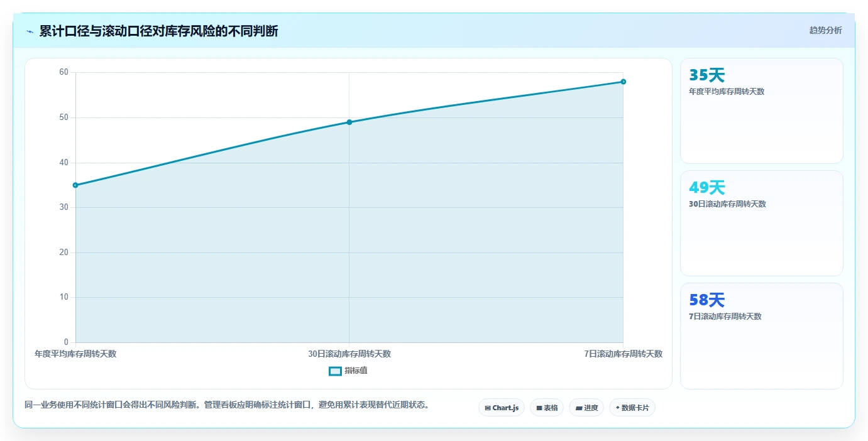Viewport: 868px width, 441px height.
Task: Toggle the 指标值 legend item
Action: 348,371
